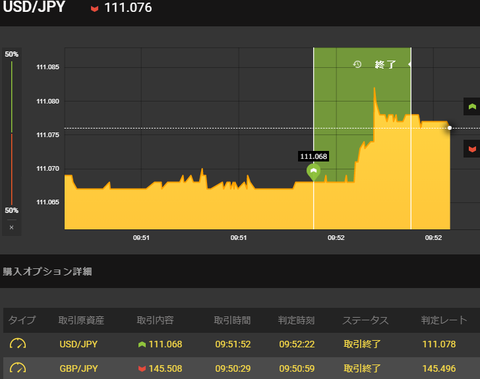Screen dimensions: 480x379
Task: Click the 購入オプション詳細 section heading
Action: click(47, 272)
